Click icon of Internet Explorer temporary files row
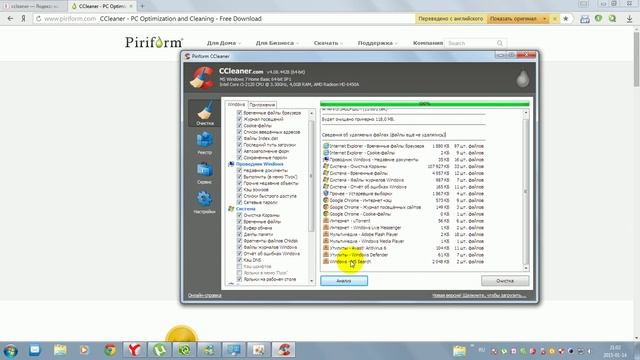Viewport: 640px width, 360px height. [326, 146]
